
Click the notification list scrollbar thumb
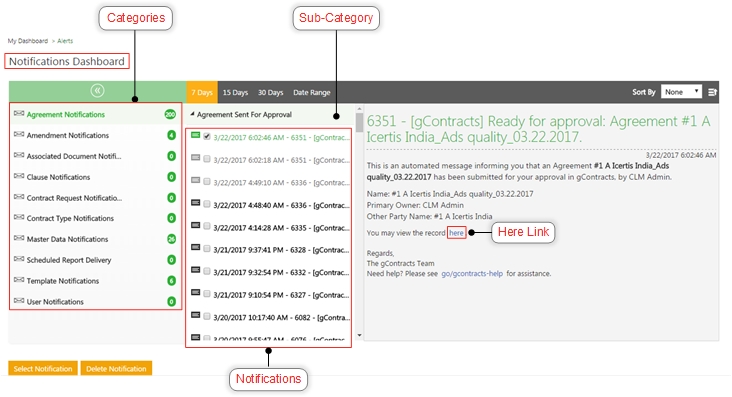coord(359,122)
